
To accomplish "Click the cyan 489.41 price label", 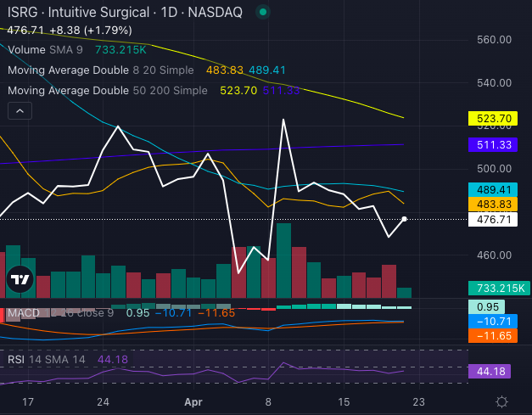I will [493, 189].
